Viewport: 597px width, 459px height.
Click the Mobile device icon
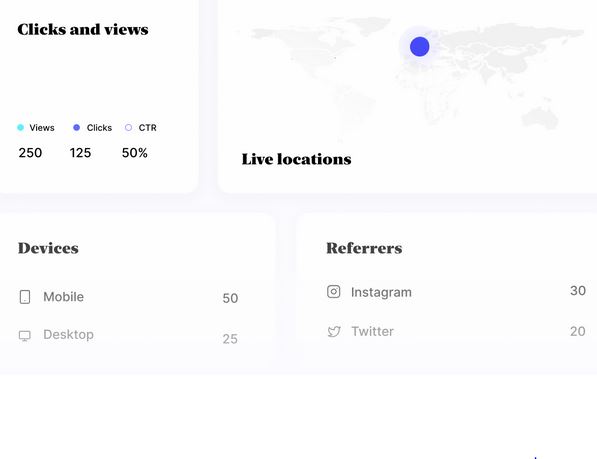[25, 297]
